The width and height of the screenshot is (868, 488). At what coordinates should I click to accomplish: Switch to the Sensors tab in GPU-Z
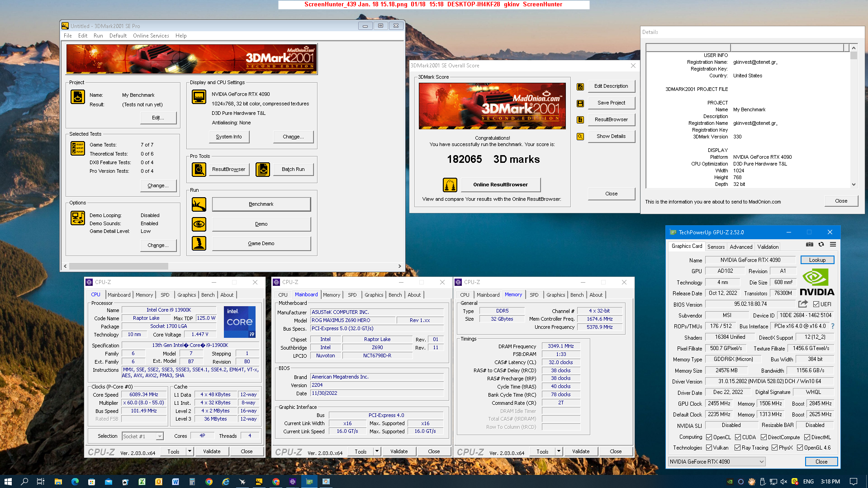click(716, 247)
